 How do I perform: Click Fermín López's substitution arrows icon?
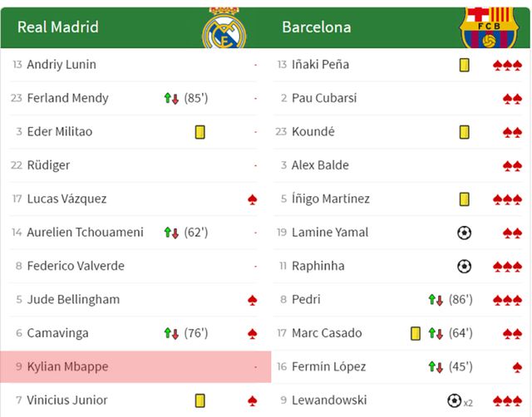click(436, 366)
